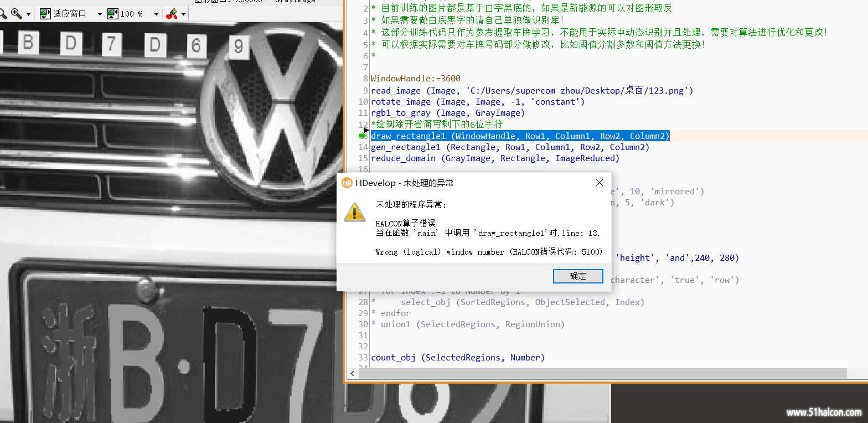The image size is (868, 423).
Task: Click the HDevelop logo in the dialog title
Action: 347,183
